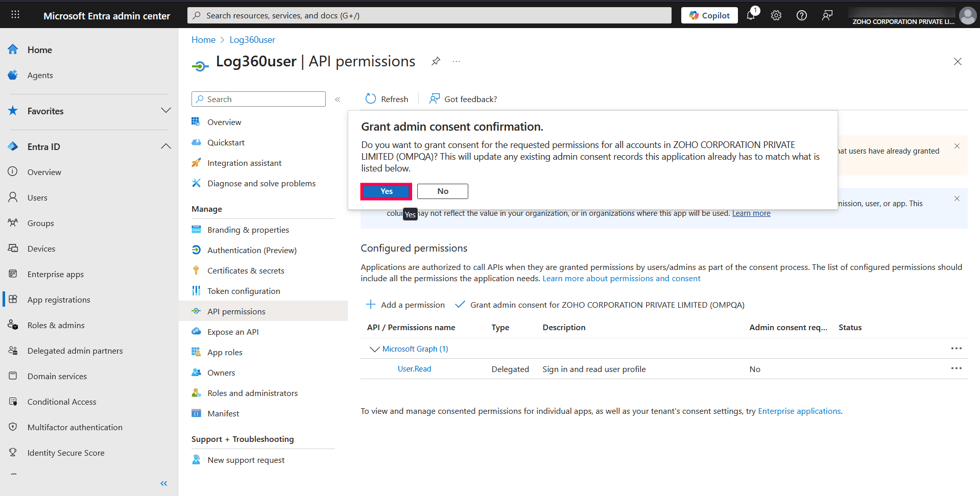Image resolution: width=980 pixels, height=496 pixels.
Task: Click Yes to grant admin consent
Action: coord(386,191)
